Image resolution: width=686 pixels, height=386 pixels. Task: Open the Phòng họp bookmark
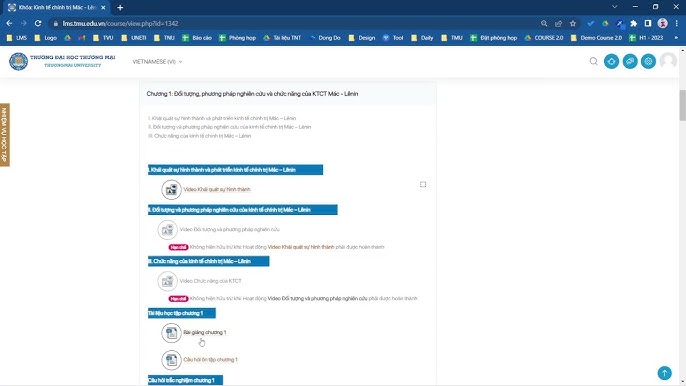(x=238, y=38)
